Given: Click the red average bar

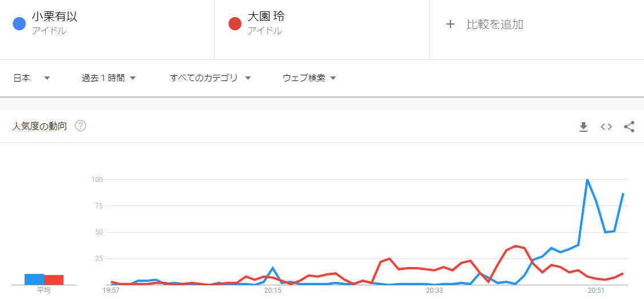Looking at the screenshot, I should 54,280.
